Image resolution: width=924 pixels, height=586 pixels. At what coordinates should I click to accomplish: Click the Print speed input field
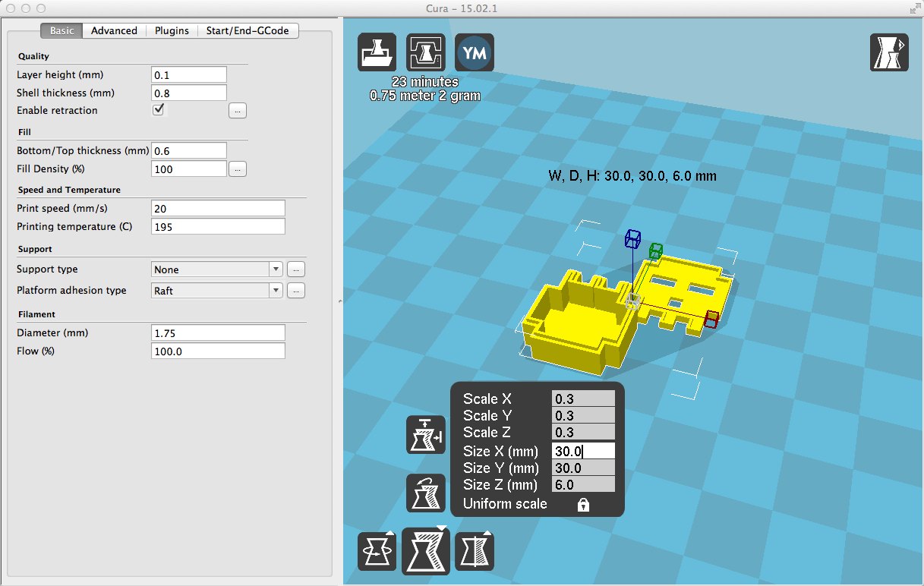pos(219,209)
